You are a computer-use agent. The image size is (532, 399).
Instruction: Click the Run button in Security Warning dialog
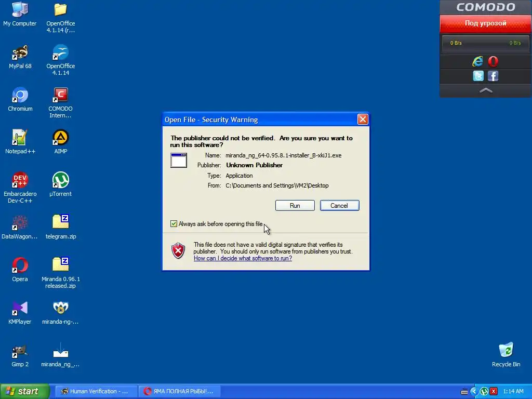295,206
